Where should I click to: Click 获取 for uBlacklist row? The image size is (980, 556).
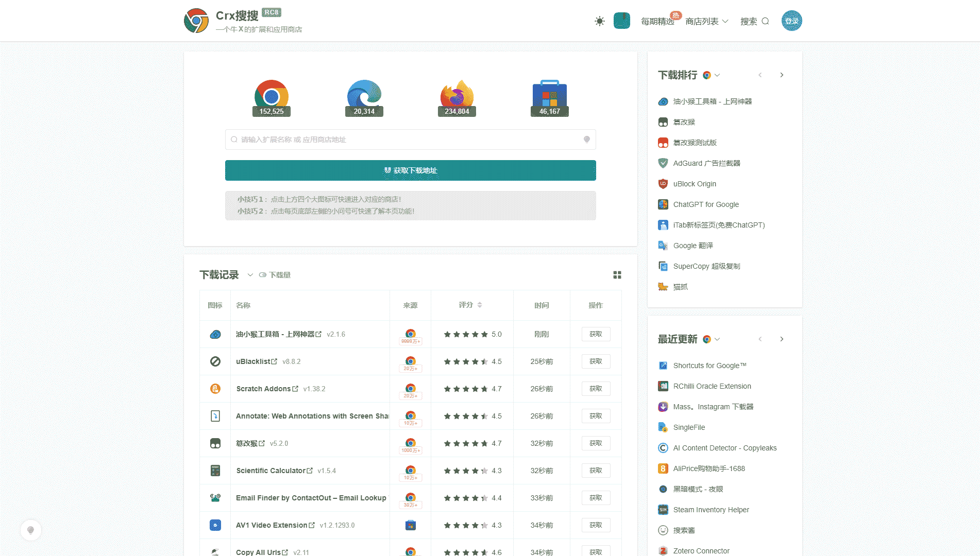tap(596, 361)
